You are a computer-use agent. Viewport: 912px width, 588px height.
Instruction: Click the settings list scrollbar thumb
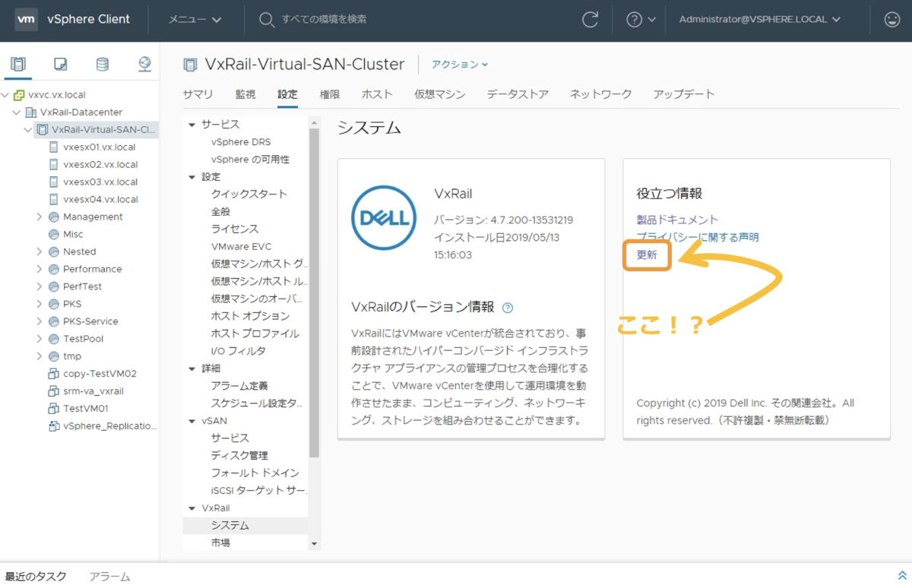(315, 292)
